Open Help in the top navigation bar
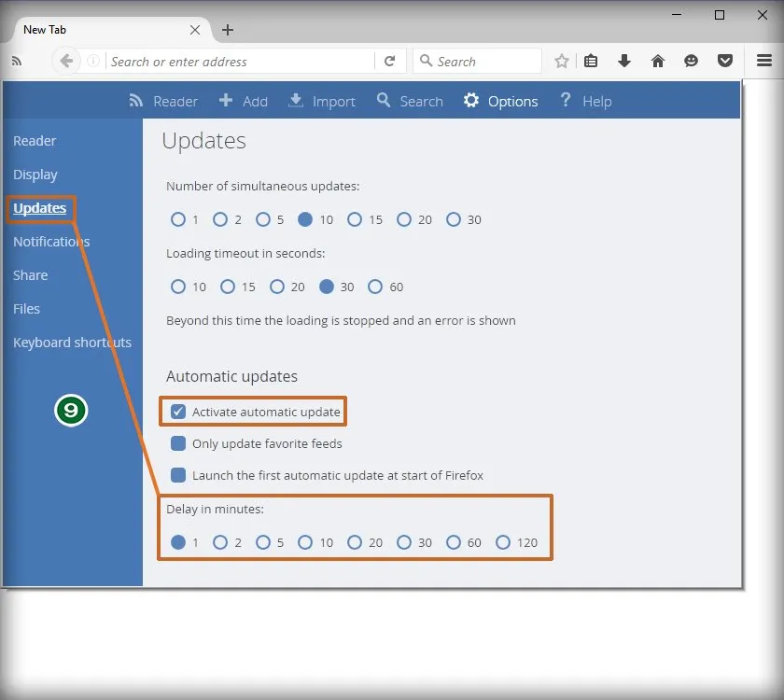 coord(585,101)
